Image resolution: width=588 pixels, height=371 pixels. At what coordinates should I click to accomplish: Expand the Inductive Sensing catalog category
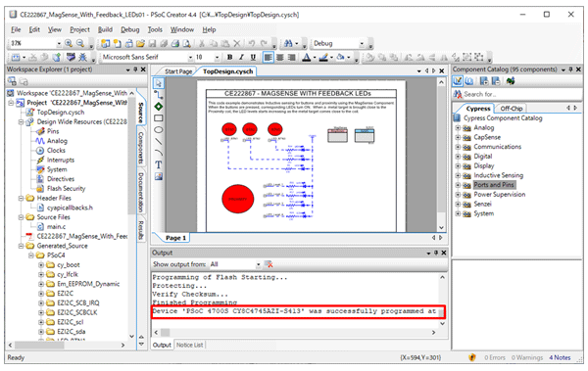click(x=458, y=175)
